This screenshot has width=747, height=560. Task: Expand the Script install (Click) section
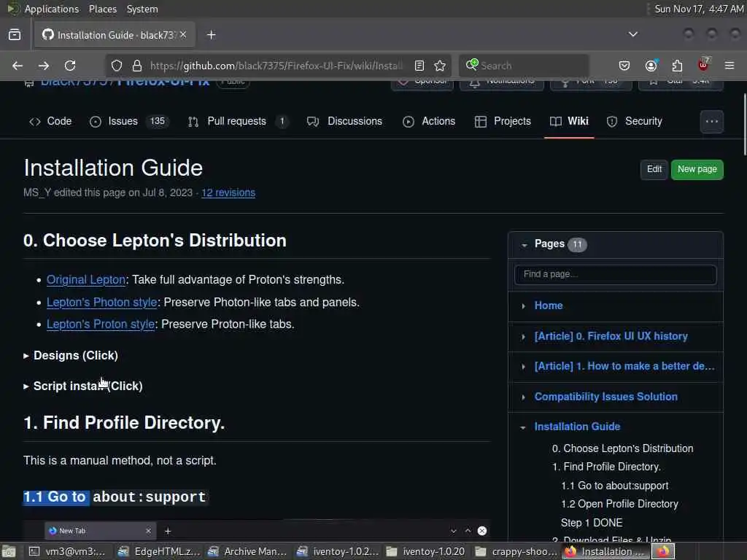[x=83, y=386]
